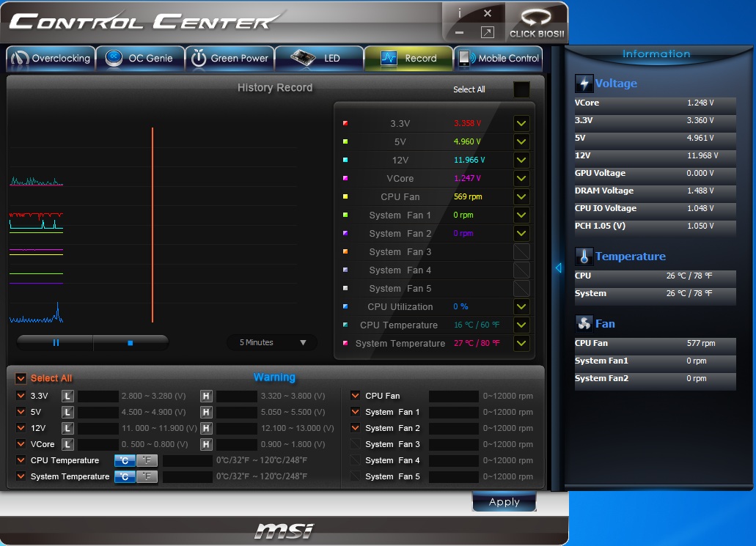Toggle the System Temperature warning checkbox

pyautogui.click(x=21, y=476)
